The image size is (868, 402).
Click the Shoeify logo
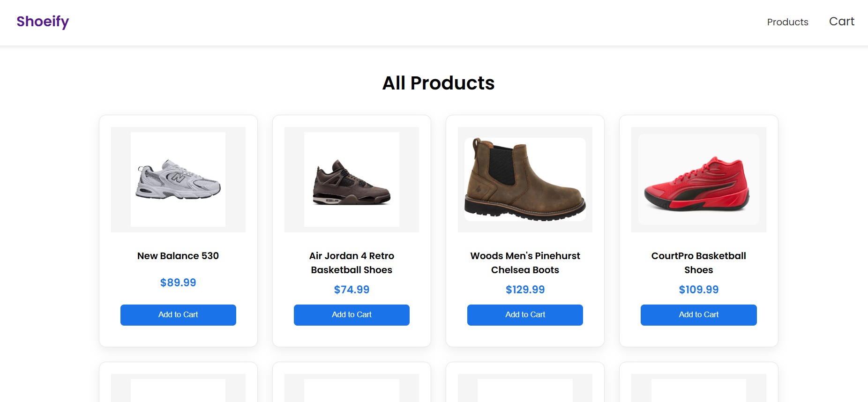(43, 22)
